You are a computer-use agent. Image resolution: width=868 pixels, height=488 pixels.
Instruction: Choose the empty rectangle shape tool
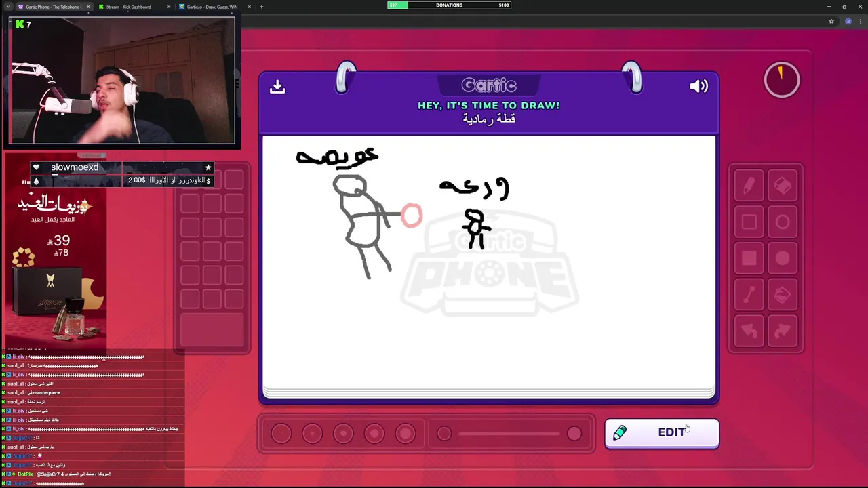pyautogui.click(x=749, y=222)
